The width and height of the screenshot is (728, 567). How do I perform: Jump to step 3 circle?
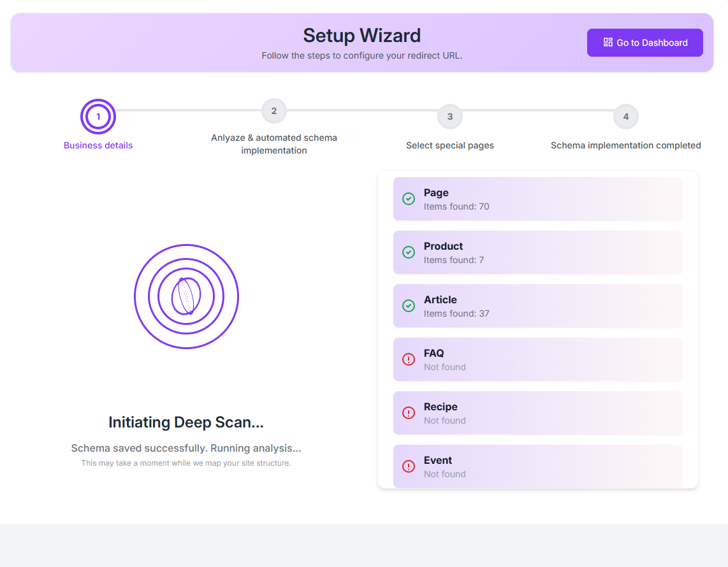(450, 117)
